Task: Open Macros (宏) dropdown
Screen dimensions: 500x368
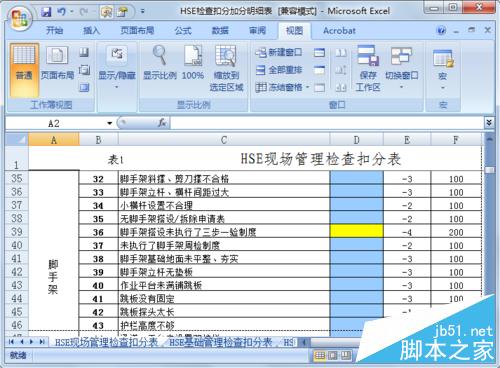Action: click(x=443, y=70)
